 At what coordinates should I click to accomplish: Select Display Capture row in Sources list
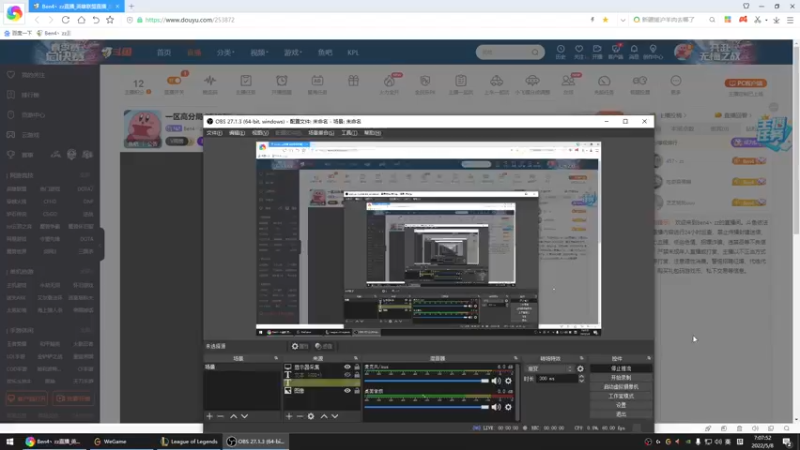[x=322, y=367]
